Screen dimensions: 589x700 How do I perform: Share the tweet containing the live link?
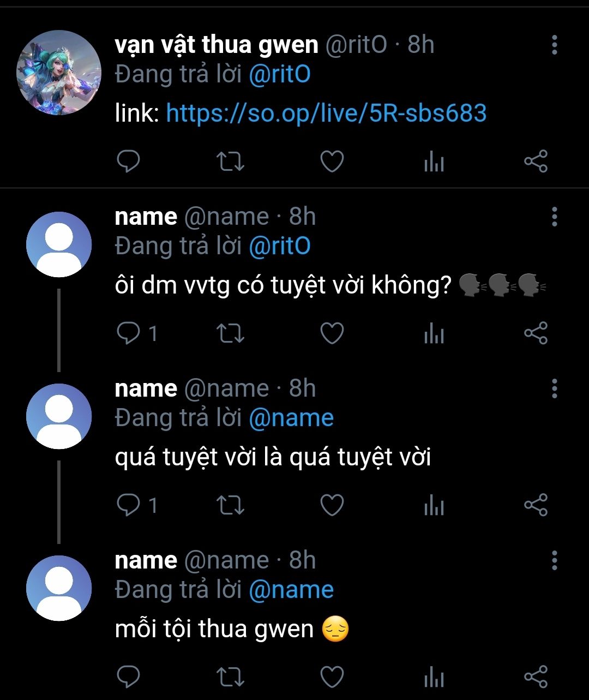coord(535,161)
